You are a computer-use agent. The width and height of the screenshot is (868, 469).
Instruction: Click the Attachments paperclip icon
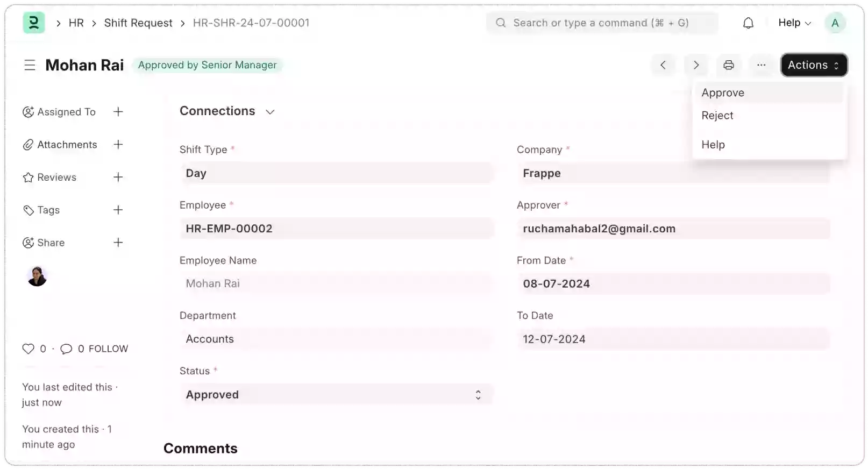click(29, 144)
